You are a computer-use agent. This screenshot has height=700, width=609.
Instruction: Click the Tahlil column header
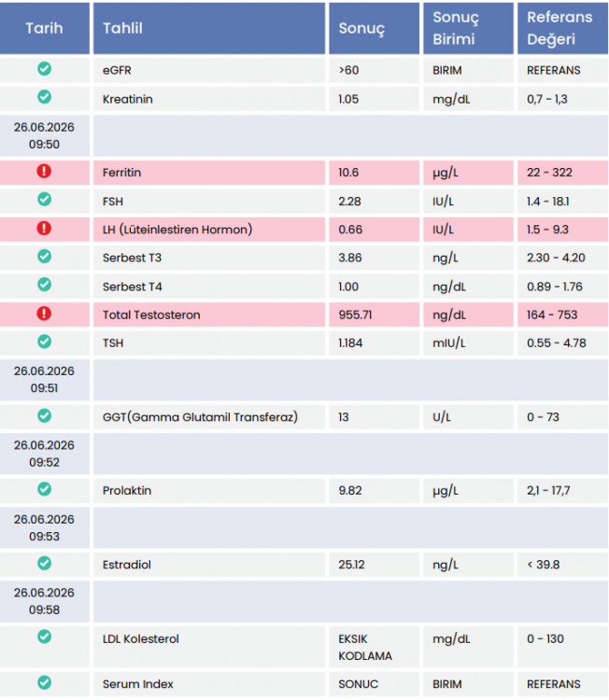[209, 28]
